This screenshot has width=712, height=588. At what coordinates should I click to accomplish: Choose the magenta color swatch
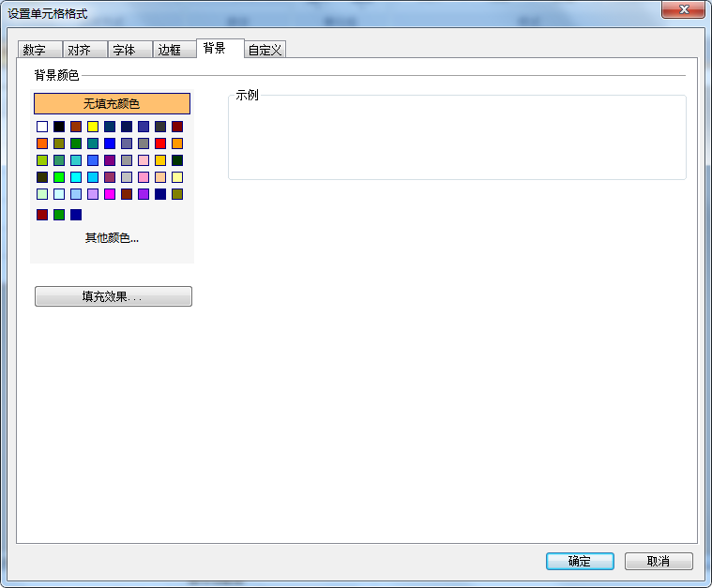pyautogui.click(x=110, y=194)
